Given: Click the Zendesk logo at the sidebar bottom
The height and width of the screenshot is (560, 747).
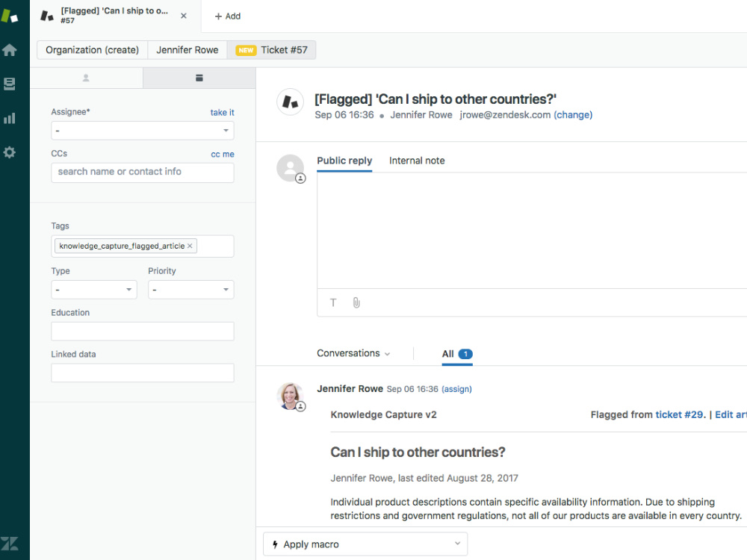Looking at the screenshot, I should (x=10, y=544).
